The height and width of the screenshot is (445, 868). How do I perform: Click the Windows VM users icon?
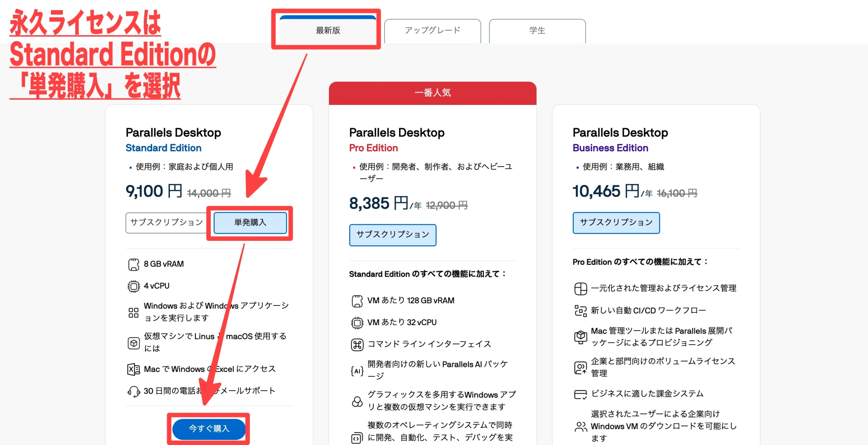580,427
